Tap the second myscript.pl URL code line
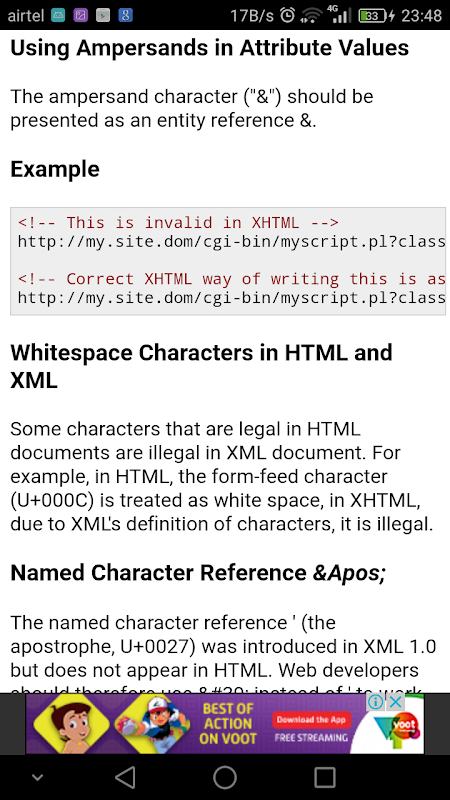Image resolution: width=450 pixels, height=800 pixels. coord(232,297)
